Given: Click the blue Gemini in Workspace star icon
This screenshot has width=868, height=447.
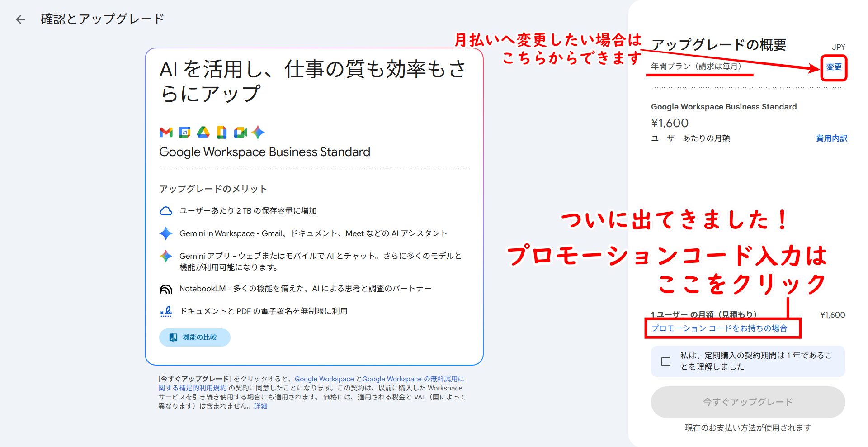Looking at the screenshot, I should 166,233.
